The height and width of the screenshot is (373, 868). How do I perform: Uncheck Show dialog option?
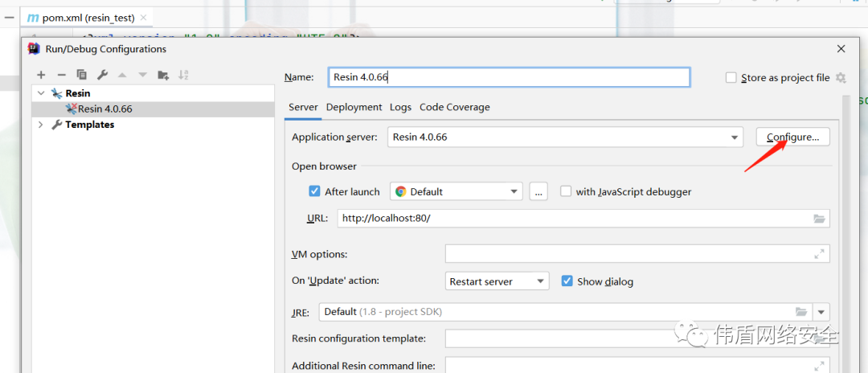(567, 281)
